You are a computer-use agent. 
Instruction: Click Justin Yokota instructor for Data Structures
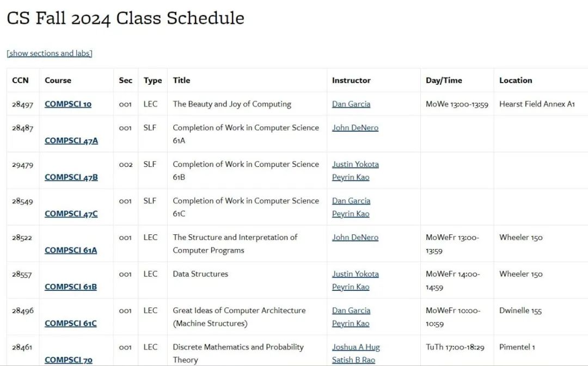tap(356, 274)
